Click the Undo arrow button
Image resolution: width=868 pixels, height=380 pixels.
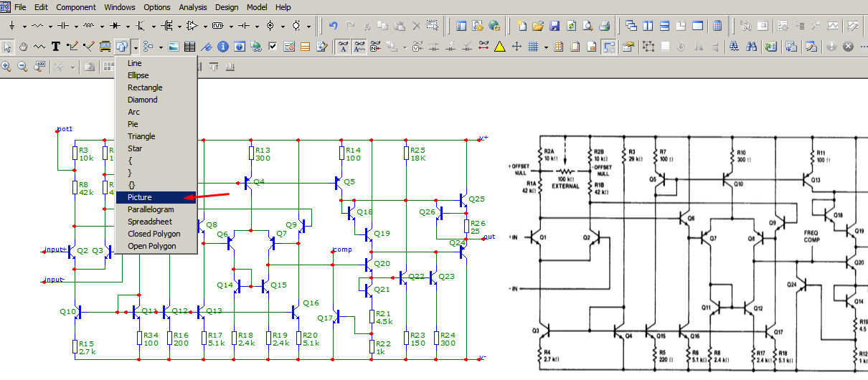coord(334,26)
